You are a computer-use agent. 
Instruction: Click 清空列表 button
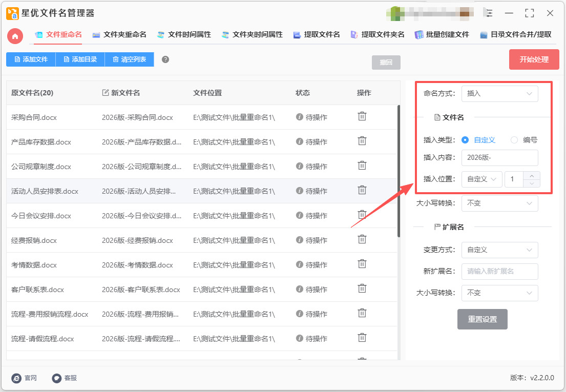click(129, 59)
